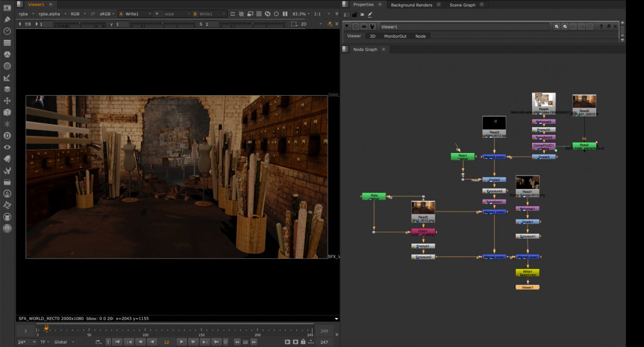Open the Background Renders tab
Screen dimensions: 644x347
coord(413,4)
